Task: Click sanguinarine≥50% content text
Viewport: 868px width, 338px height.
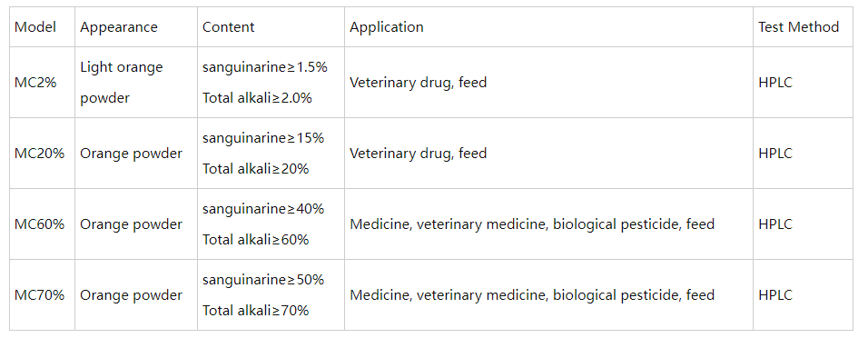Action: [263, 281]
